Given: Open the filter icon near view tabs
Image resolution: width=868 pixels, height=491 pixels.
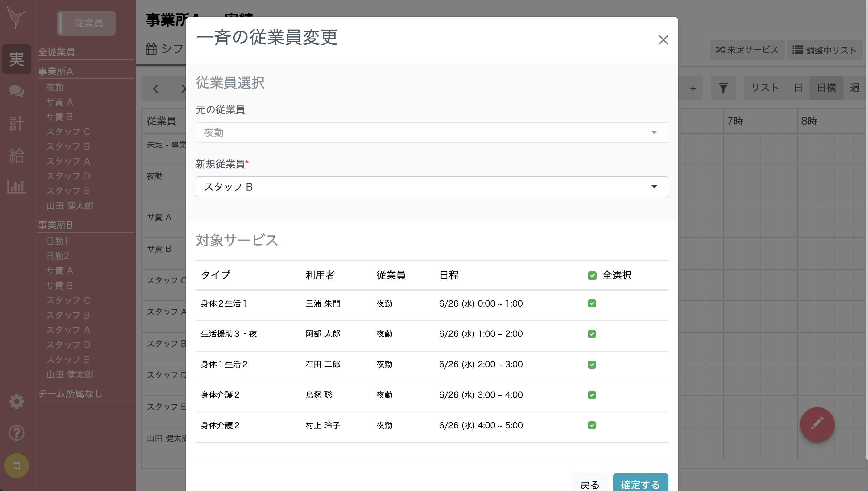Looking at the screenshot, I should coord(723,88).
